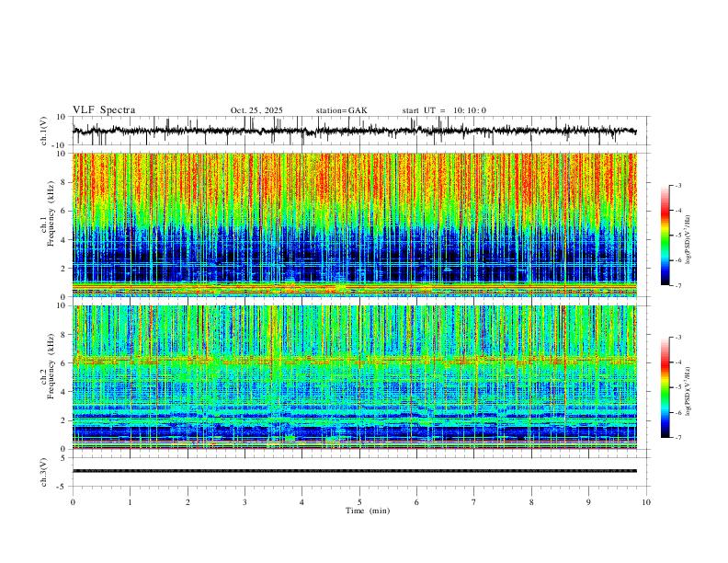Click the ch.2 spectrogram color scale bar

[665, 387]
